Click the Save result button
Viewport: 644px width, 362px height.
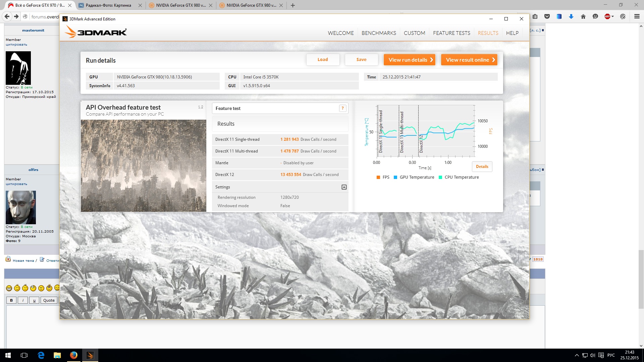361,60
